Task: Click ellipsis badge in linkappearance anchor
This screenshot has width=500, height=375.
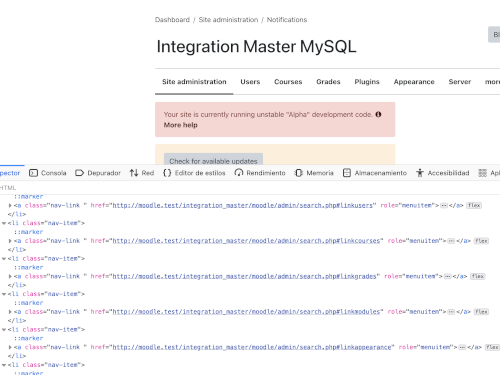Action: 462,347
